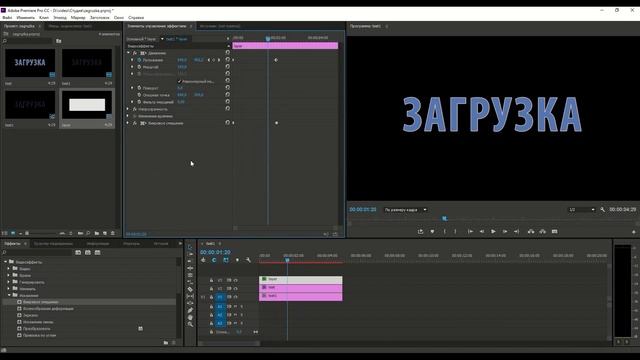Open the Маркер menu
Image resolution: width=640 pixels, height=360 pixels.
tap(78, 18)
